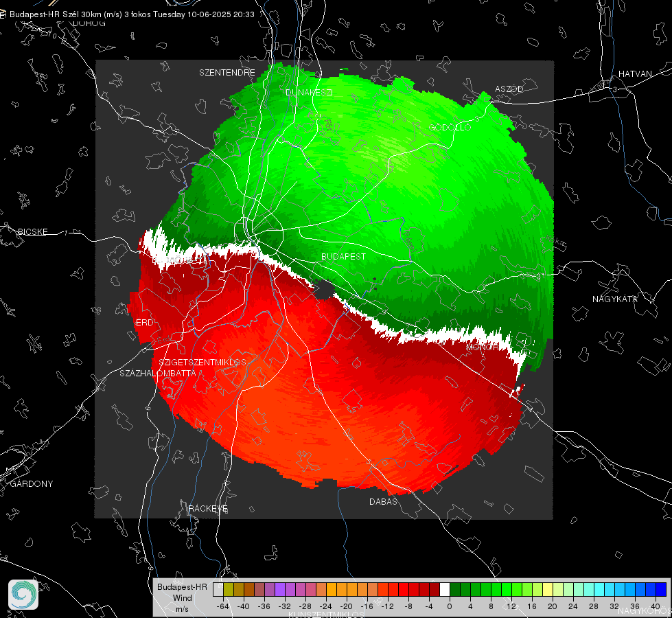
Task: Click the SZENTENDRE town label
Action: 227,73
